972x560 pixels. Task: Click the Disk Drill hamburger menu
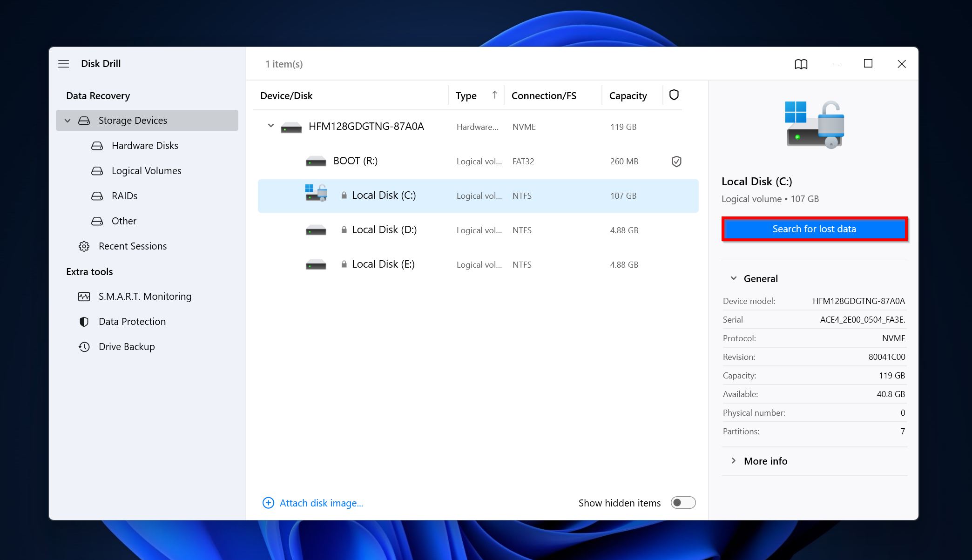coord(64,63)
